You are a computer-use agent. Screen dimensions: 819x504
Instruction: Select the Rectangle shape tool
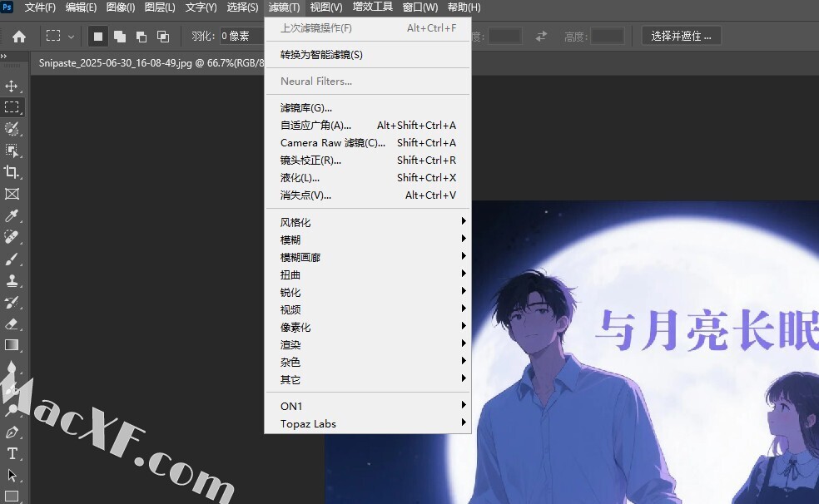click(x=12, y=497)
